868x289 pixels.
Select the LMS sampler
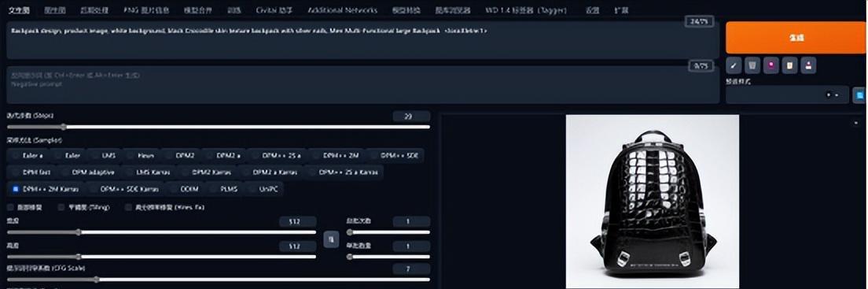(104, 156)
